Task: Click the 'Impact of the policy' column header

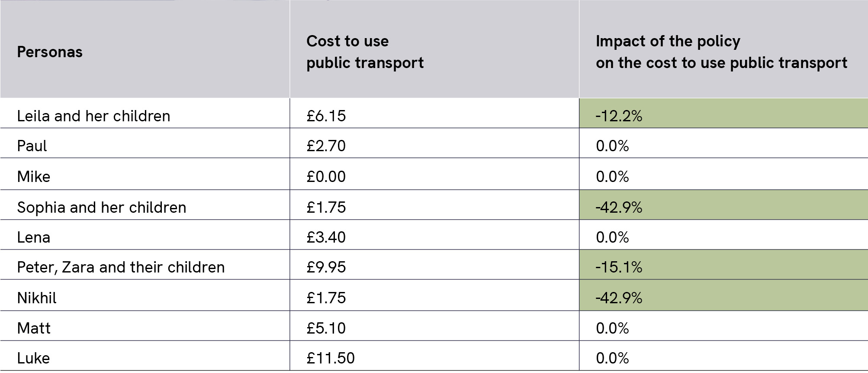Action: [721, 52]
